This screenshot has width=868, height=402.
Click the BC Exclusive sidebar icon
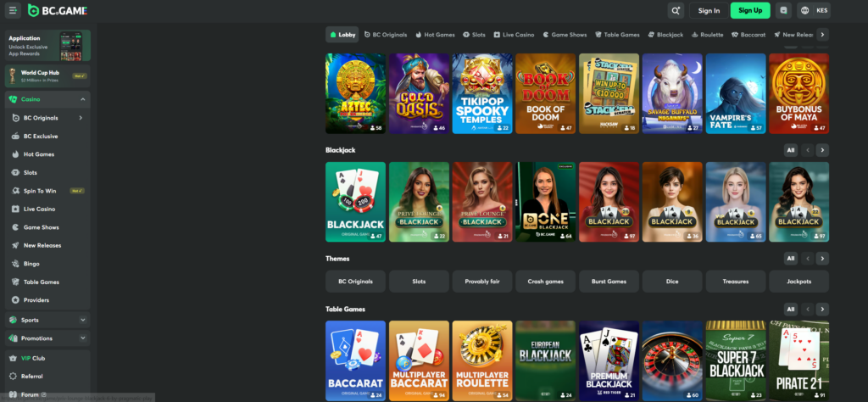[x=15, y=137]
